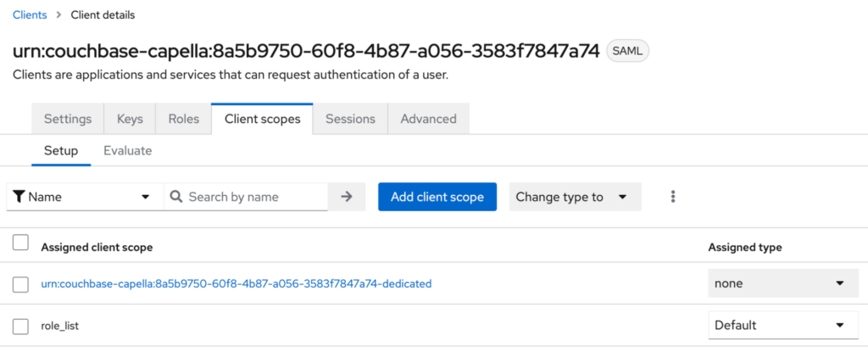Screen dimensions: 868x358
Task: Expand the Change type to dropdown
Action: pos(576,197)
